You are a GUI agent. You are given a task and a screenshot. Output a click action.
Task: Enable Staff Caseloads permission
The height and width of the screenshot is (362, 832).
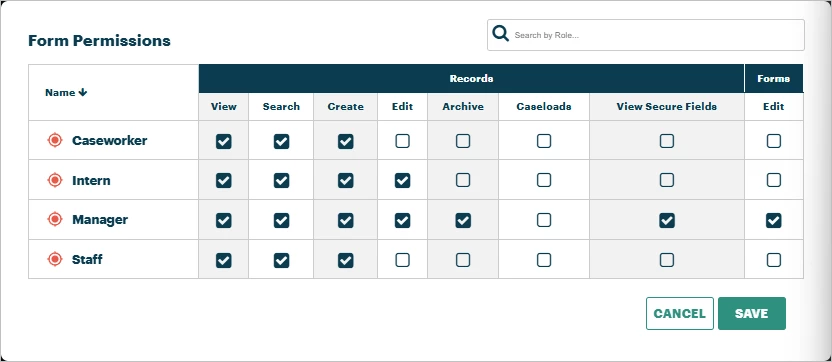coord(544,260)
